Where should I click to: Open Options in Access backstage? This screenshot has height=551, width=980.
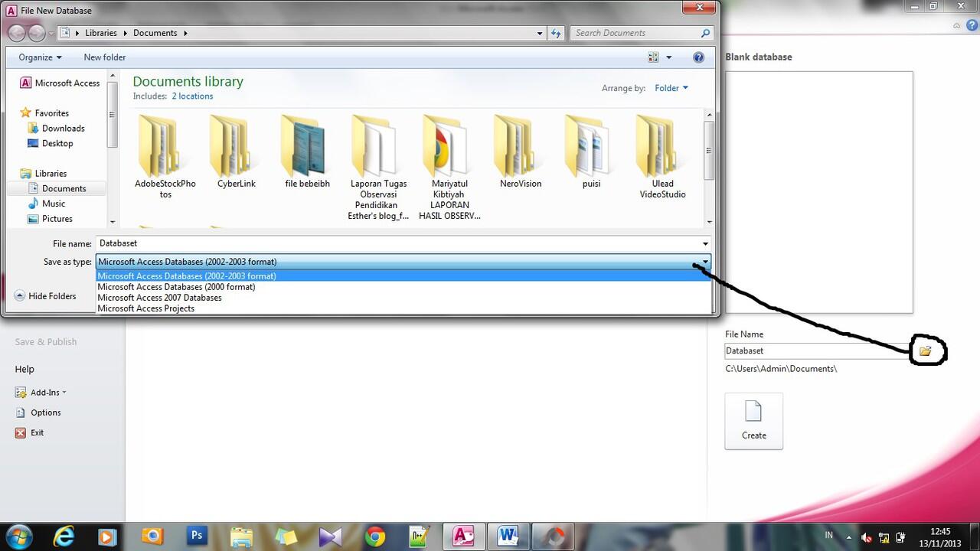click(38, 412)
